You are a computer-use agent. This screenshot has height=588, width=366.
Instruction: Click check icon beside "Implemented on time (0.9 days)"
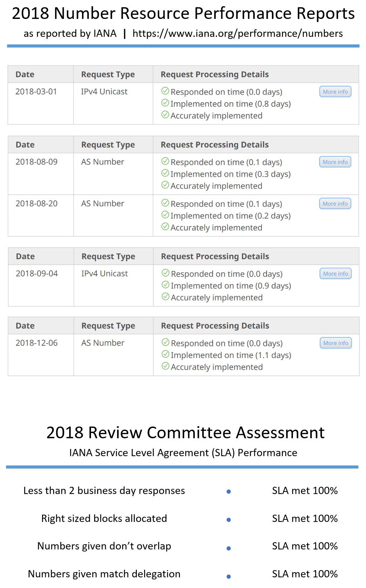(x=166, y=285)
